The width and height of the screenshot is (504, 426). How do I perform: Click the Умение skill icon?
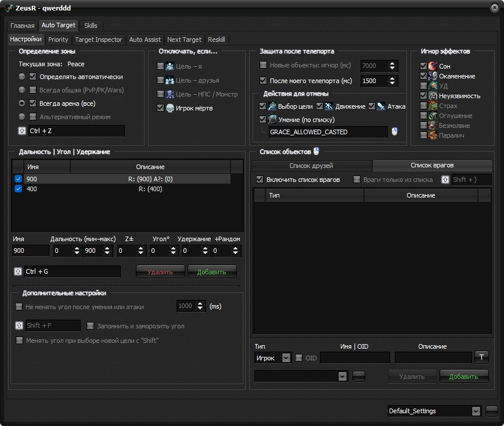tap(272, 120)
